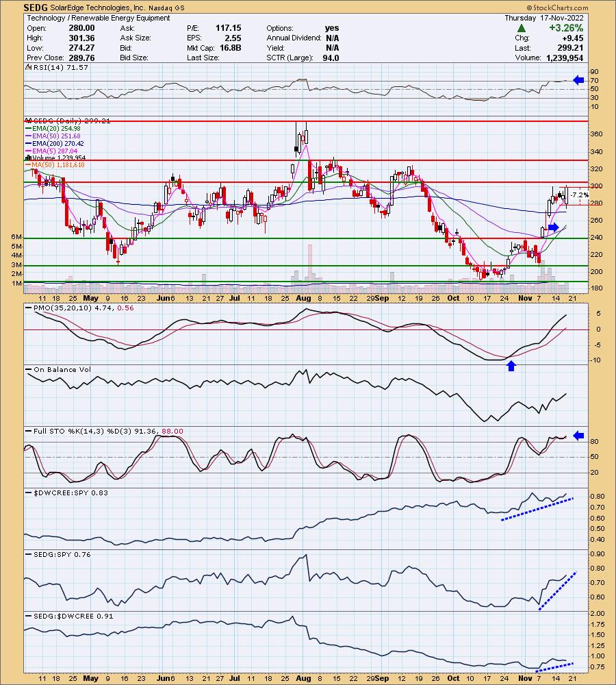Viewport: 616px width, 685px height.
Task: Click the P/E value 117.15
Action: 229,28
